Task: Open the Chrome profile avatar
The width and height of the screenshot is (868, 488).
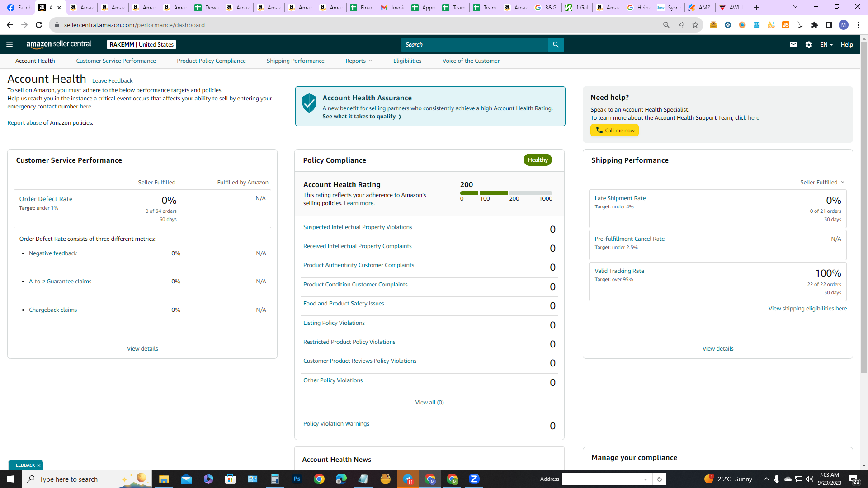Action: tap(844, 25)
